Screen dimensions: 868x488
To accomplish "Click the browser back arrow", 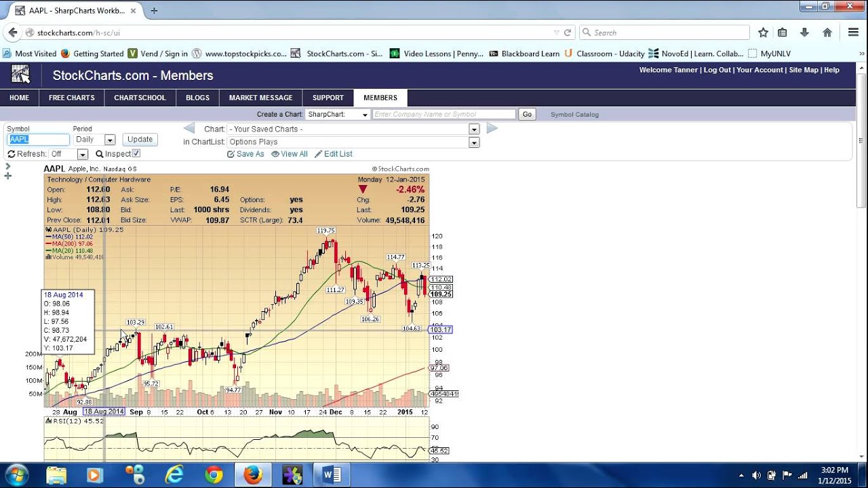I will (x=12, y=33).
